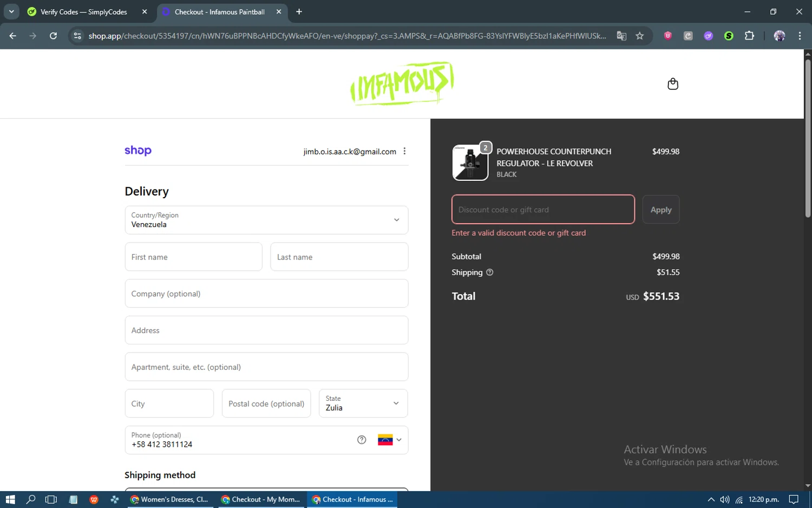Open the extensions puzzle menu
This screenshot has height=508, width=812.
coord(749,36)
